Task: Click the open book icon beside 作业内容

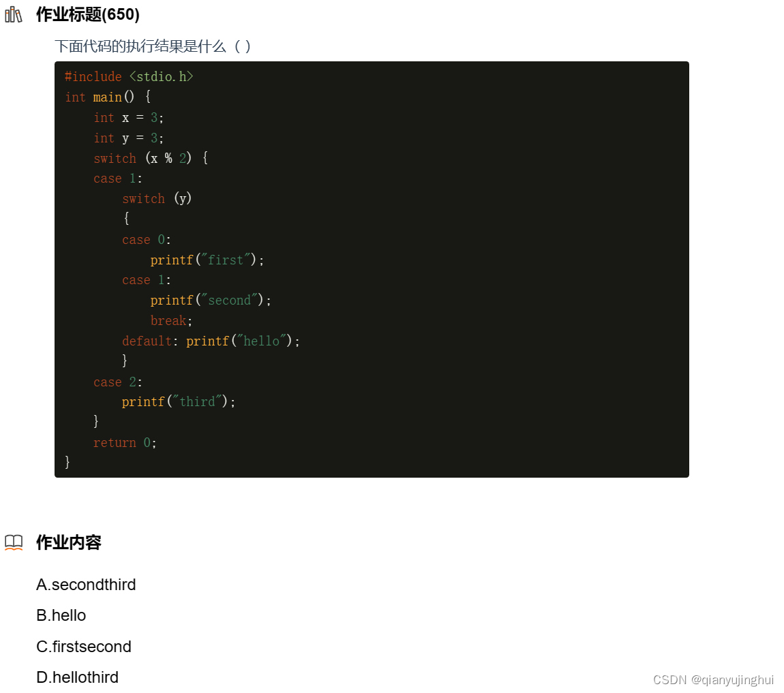Action: point(14,542)
